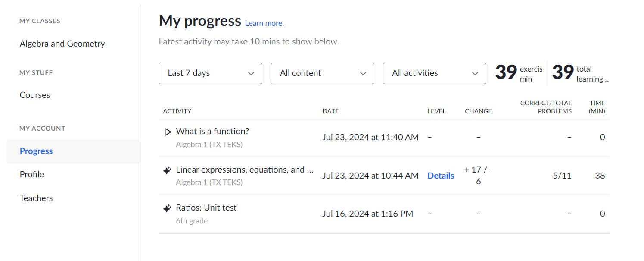Sort by the DATE column header
The image size is (644, 261).
click(331, 111)
